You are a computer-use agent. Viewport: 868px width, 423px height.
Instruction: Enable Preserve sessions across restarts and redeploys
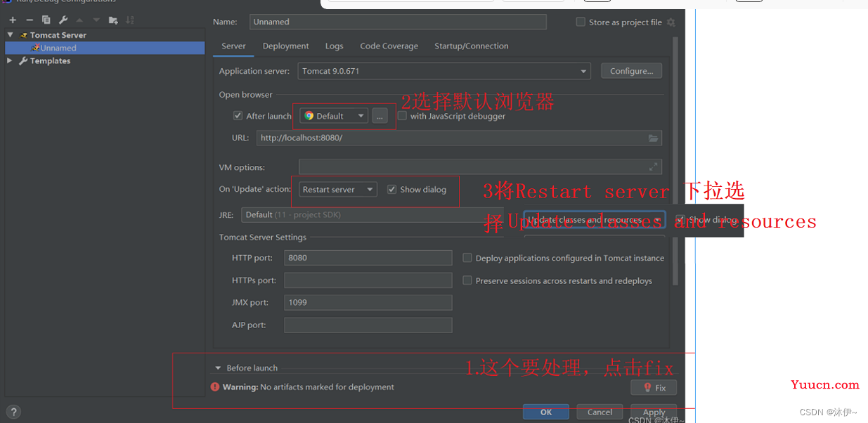click(x=467, y=280)
